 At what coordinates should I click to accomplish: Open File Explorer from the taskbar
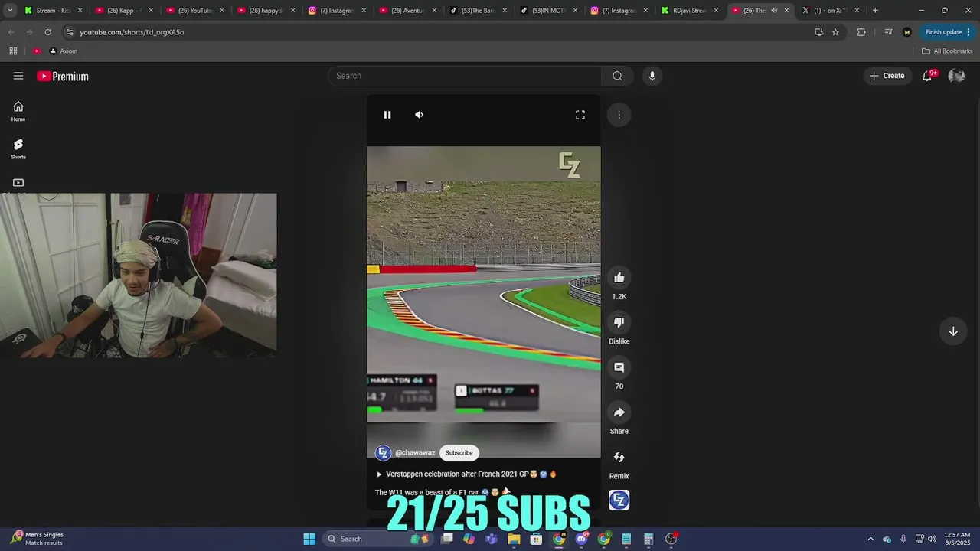click(514, 539)
